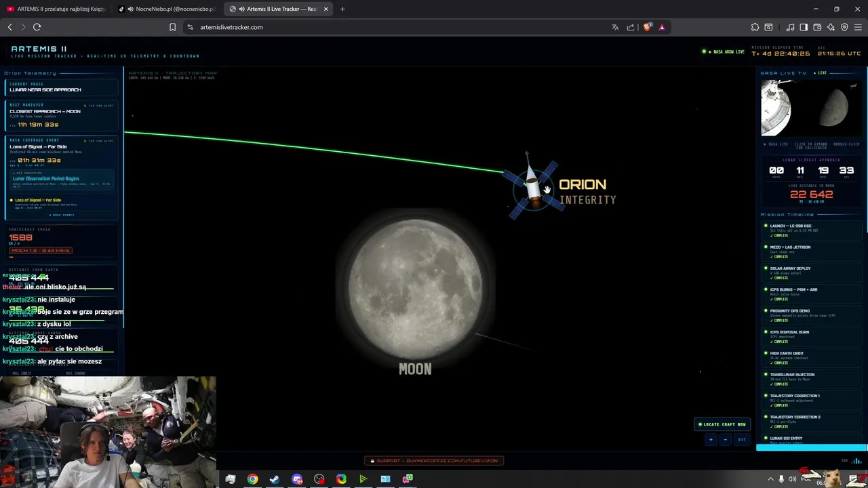Open Discord from the Windows taskbar
The width and height of the screenshot is (868, 488).
297,479
